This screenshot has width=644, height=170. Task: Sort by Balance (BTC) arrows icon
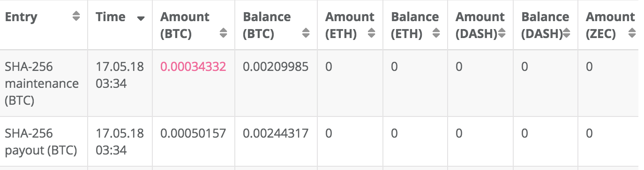click(306, 33)
